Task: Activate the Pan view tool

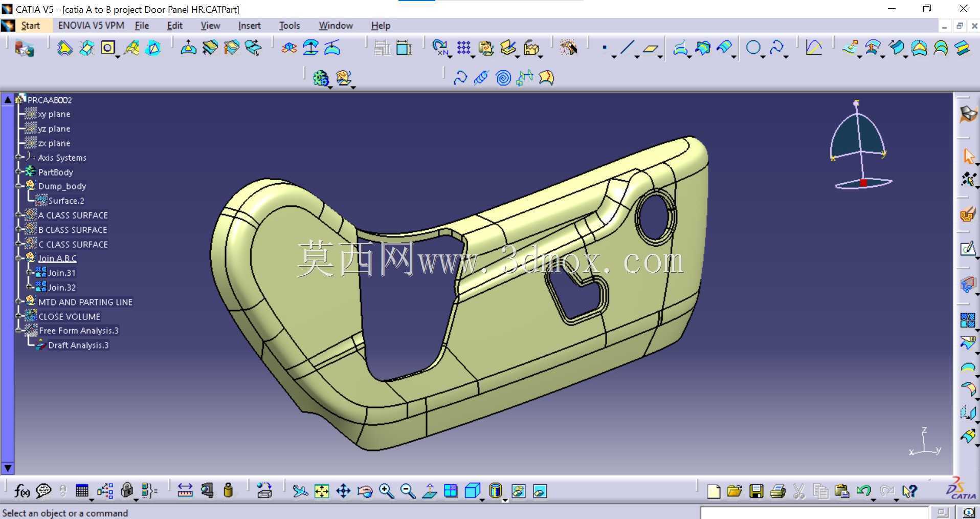Action: (x=343, y=491)
